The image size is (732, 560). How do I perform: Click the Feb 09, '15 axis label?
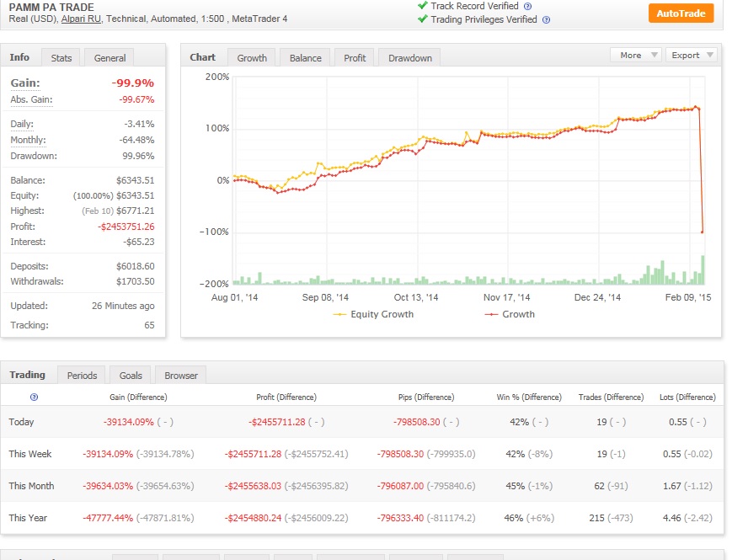688,298
